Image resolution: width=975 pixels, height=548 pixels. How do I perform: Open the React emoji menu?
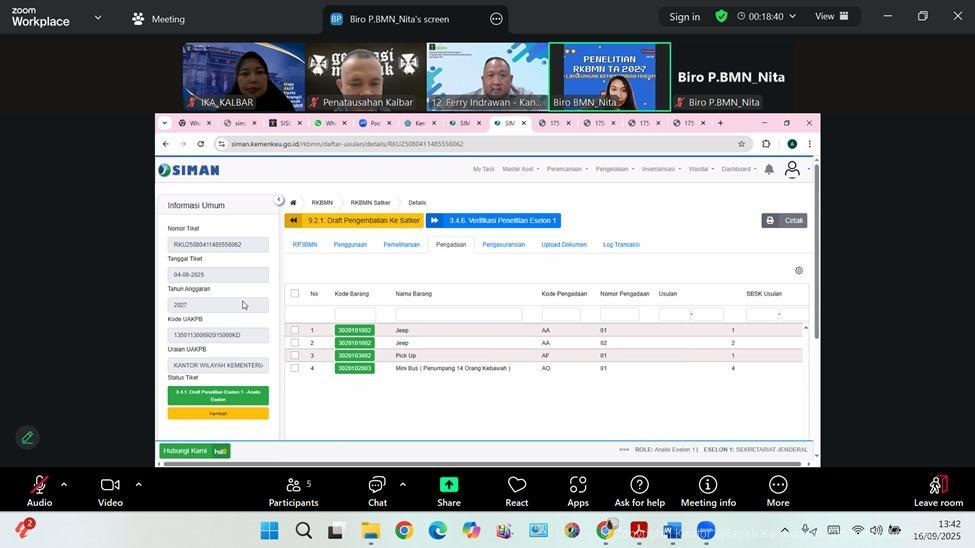pyautogui.click(x=517, y=486)
